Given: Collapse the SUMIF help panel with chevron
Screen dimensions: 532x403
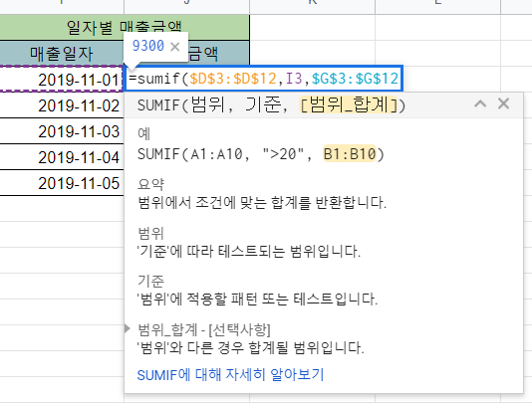Looking at the screenshot, I should pos(480,103).
